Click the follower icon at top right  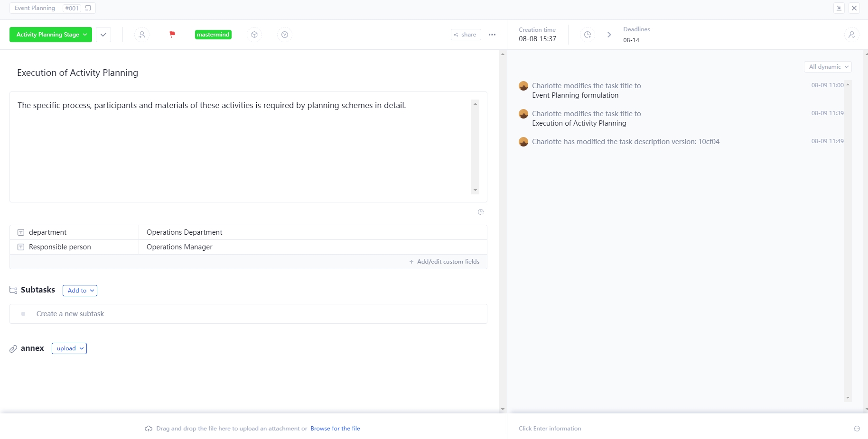(x=851, y=34)
